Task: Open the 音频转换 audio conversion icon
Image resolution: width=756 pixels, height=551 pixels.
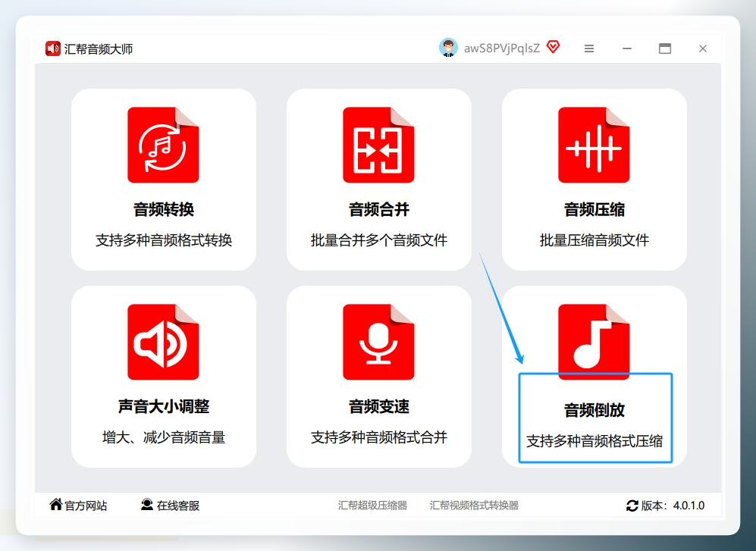Action: point(163,145)
